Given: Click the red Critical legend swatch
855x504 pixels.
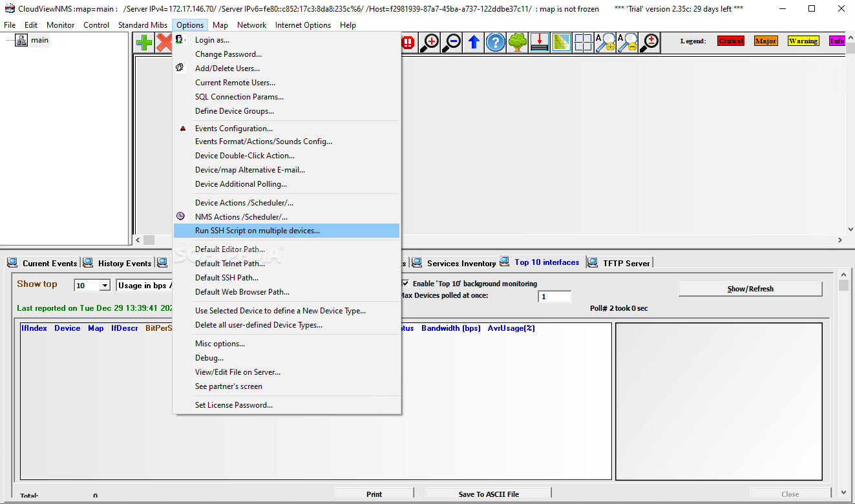Looking at the screenshot, I should click(731, 41).
